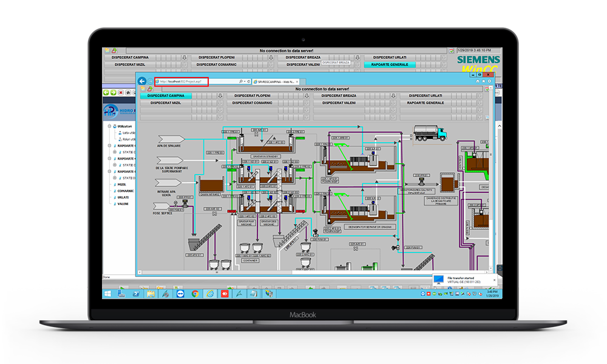Select DISPECERAT COMARNIC in the browser window
This screenshot has height=364, width=607.
[x=253, y=103]
